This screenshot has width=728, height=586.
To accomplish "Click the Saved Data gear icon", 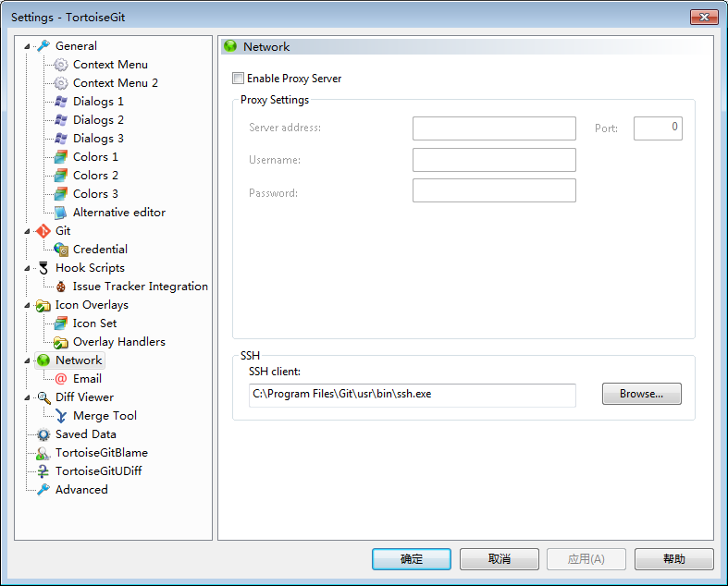I will click(x=43, y=434).
